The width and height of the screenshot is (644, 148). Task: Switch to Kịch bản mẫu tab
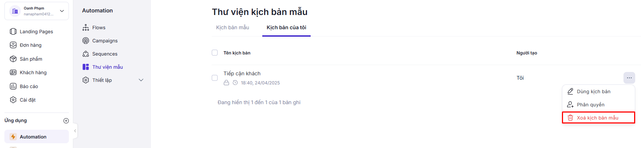(x=233, y=28)
